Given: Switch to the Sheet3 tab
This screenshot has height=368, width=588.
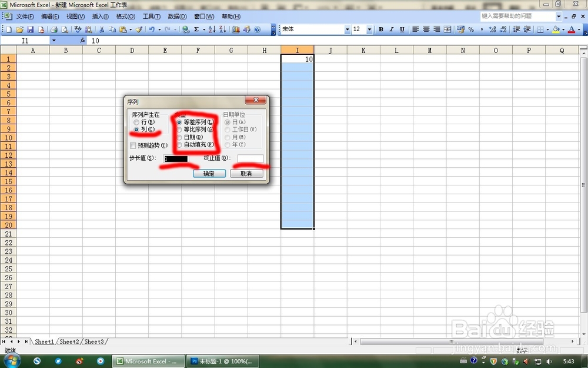Looking at the screenshot, I should [x=93, y=342].
